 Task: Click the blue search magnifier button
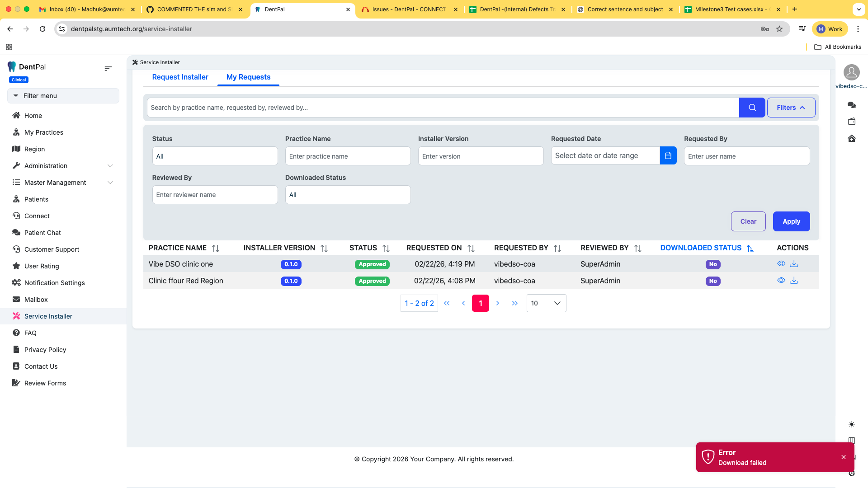[x=752, y=108]
